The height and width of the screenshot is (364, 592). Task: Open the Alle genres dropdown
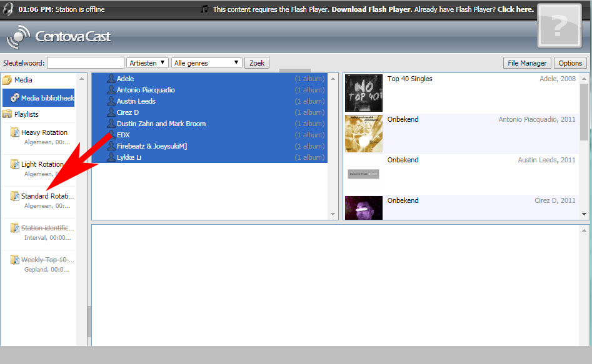206,63
